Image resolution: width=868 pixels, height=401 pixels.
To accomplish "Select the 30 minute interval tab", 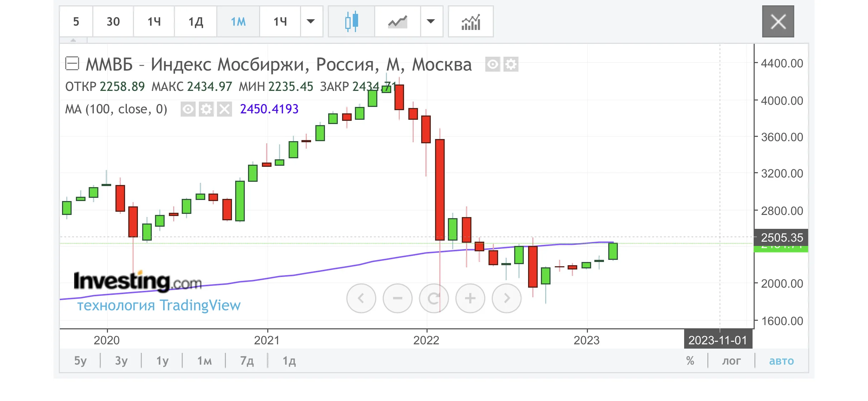I will [113, 21].
